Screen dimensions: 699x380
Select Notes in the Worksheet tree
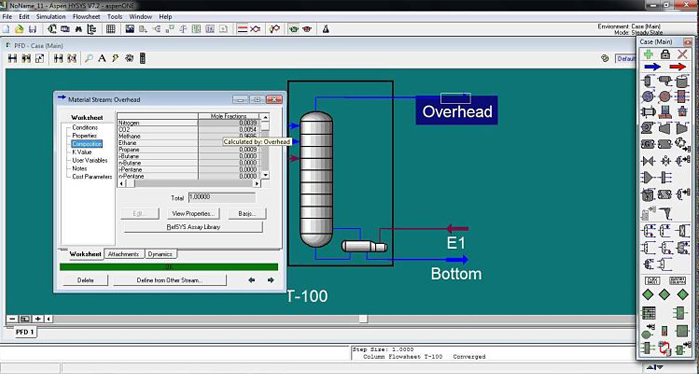79,169
